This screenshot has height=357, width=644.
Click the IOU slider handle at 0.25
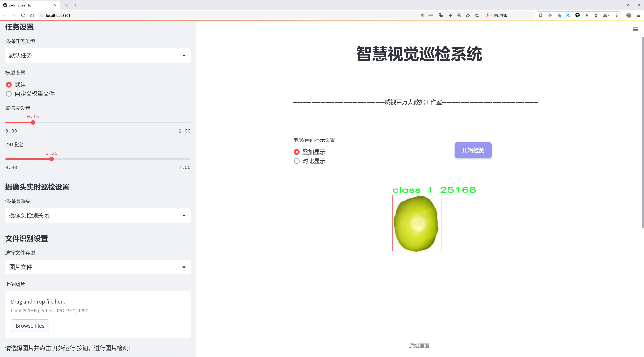tap(51, 159)
